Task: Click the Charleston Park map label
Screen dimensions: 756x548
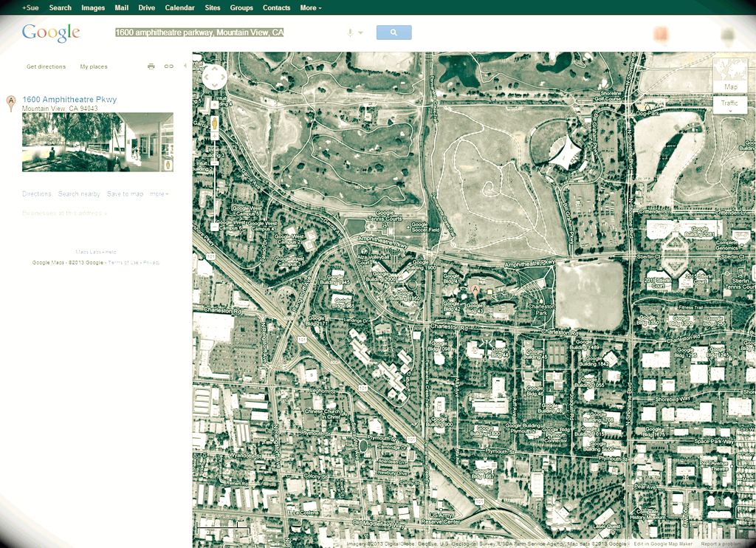Action: pos(541,309)
